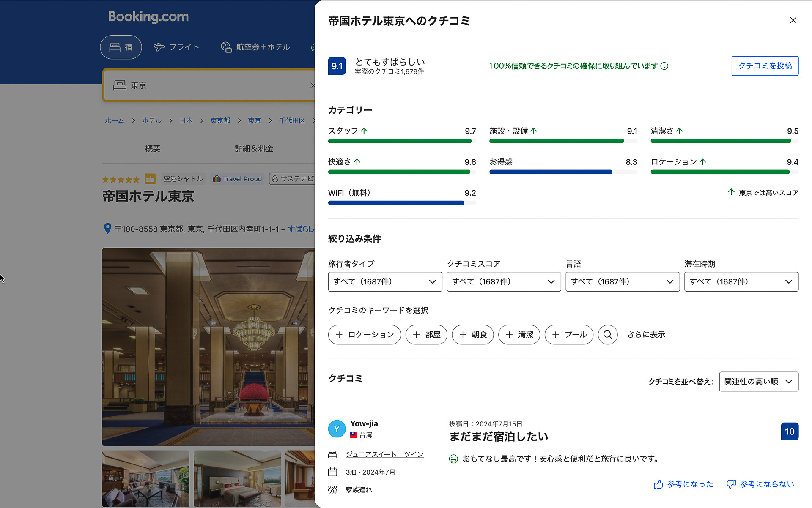
Task: Click the smiley icon in Yow-jia's review
Action: (453, 459)
